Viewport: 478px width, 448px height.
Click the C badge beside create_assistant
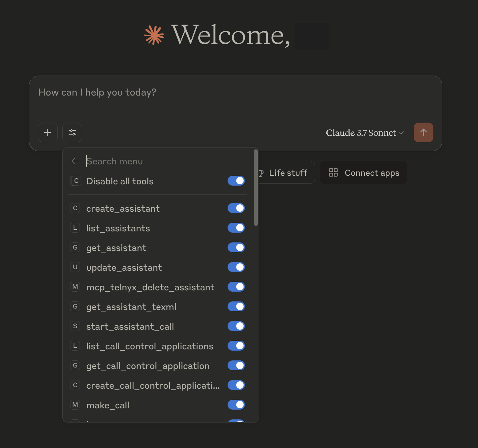[75, 208]
